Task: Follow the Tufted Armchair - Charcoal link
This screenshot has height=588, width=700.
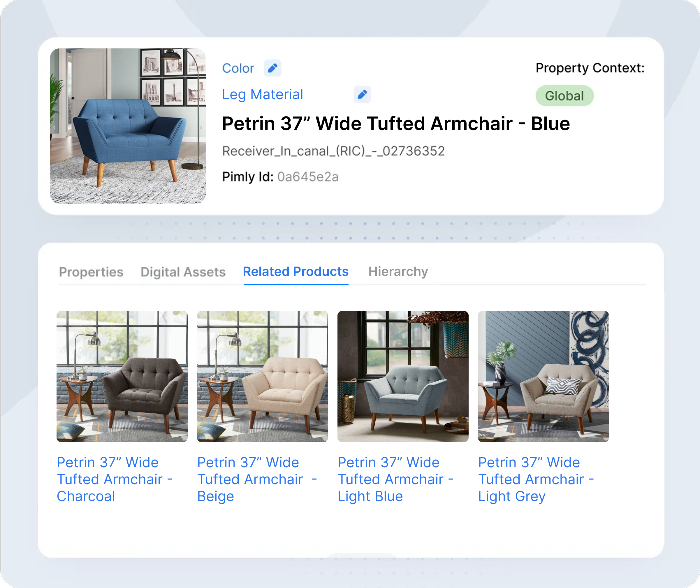Action: (x=115, y=480)
